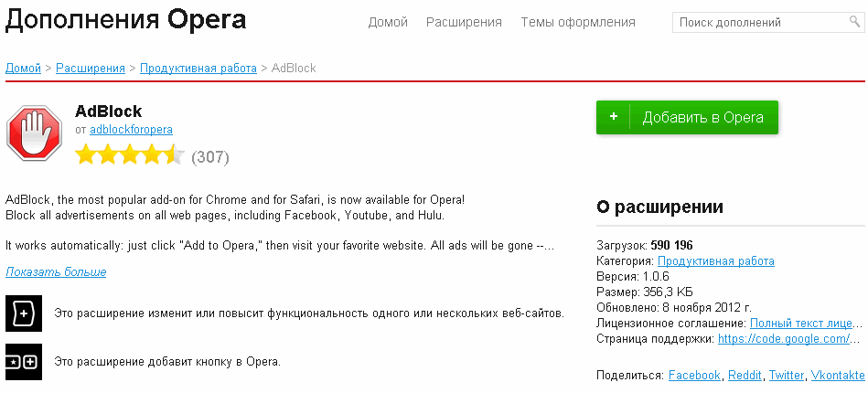
Task: Click "Продуктивная работа" breadcrumb link
Action: [198, 68]
